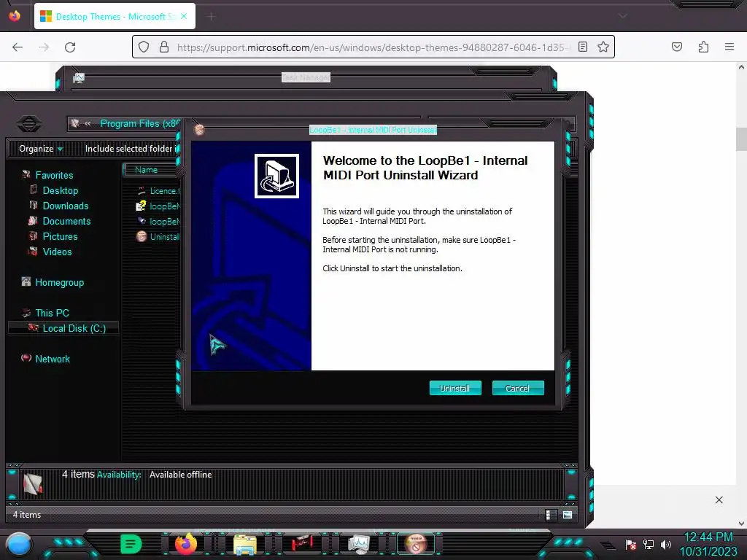This screenshot has height=560, width=747.
Task: Click Firefox browser forward arrow
Action: [x=44, y=47]
